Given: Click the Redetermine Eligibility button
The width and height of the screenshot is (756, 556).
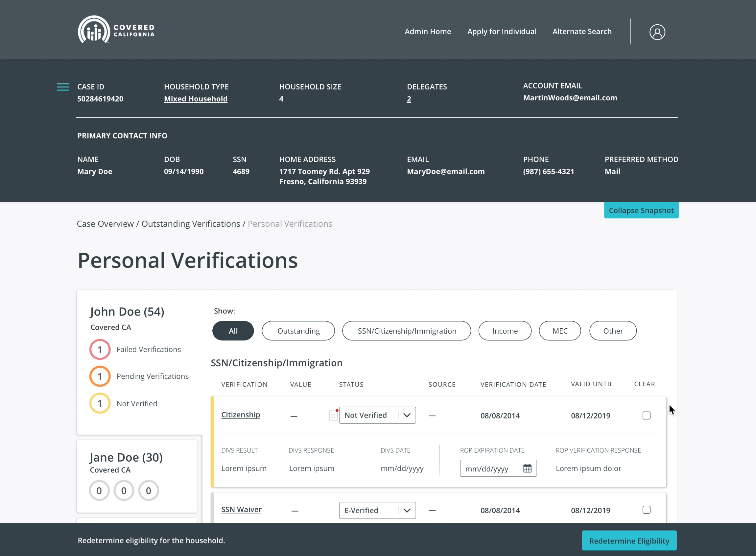Looking at the screenshot, I should pyautogui.click(x=629, y=541).
